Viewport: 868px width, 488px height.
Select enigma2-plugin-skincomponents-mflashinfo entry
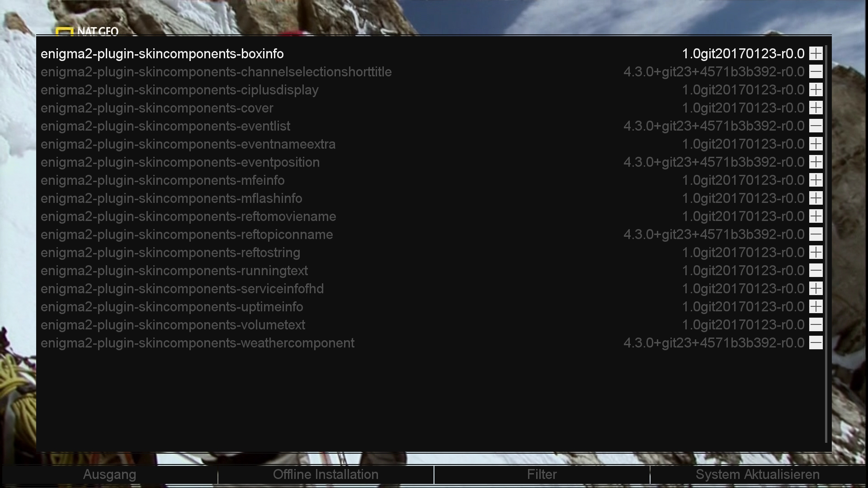(432, 198)
